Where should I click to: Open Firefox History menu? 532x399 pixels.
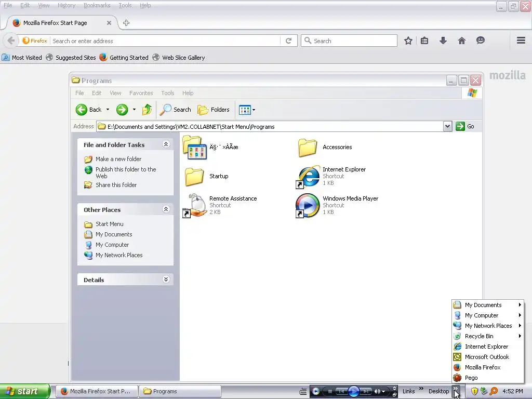[66, 5]
